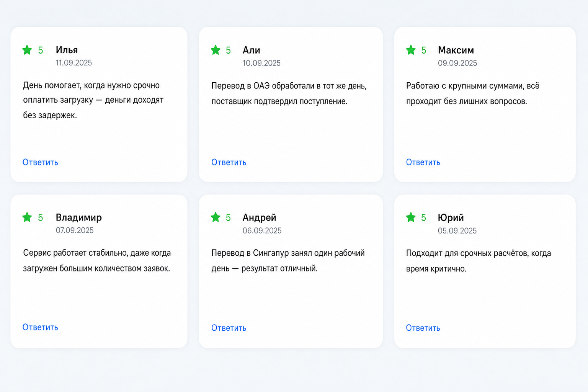Click the date 05.09.2025
This screenshot has height=392, width=588.
[457, 231]
